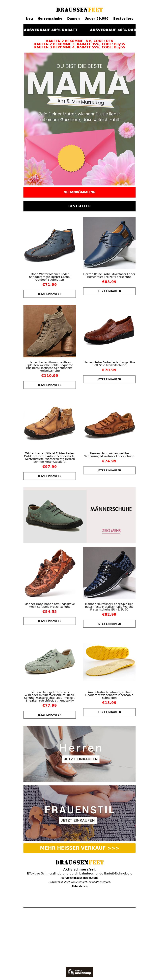The height and width of the screenshot is (980, 159).
Task: Click the yellow MEHR HEISSER VERKAUF button
Action: pyautogui.click(x=79, y=848)
